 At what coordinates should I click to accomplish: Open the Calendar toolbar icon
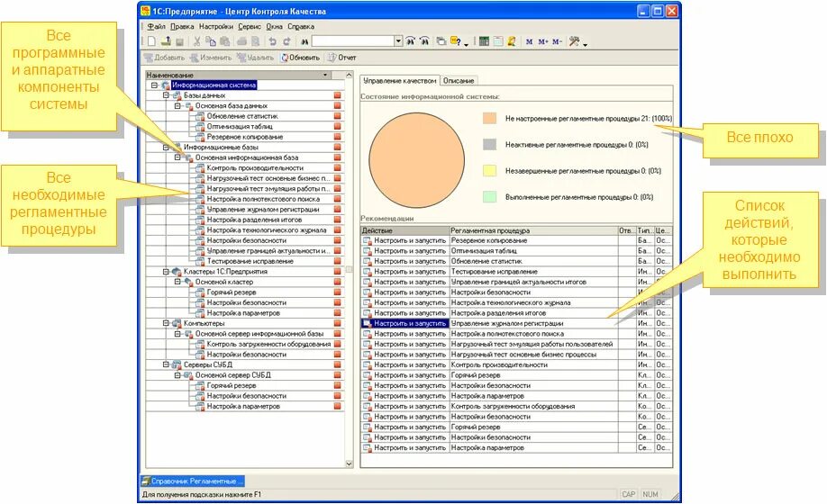click(x=497, y=41)
